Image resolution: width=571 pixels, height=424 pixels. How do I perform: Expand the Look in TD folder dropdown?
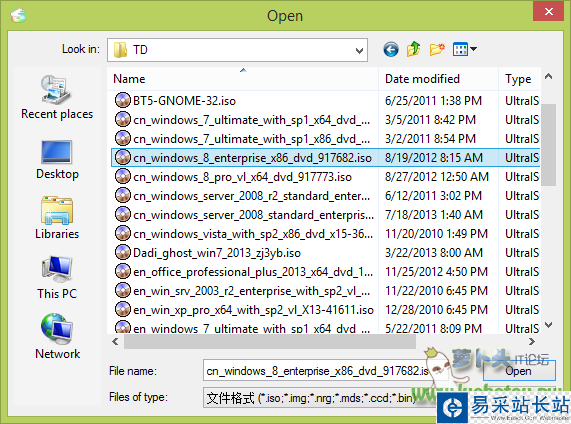coord(359,50)
